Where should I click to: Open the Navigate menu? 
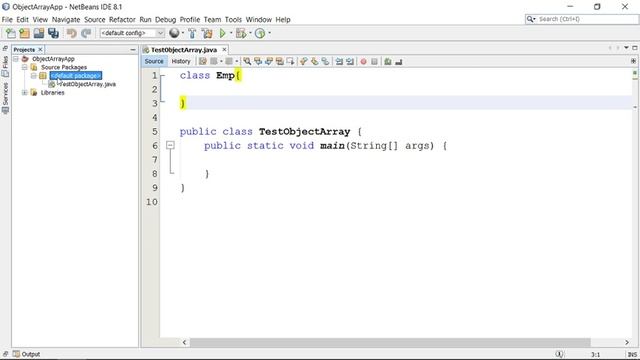[66, 20]
